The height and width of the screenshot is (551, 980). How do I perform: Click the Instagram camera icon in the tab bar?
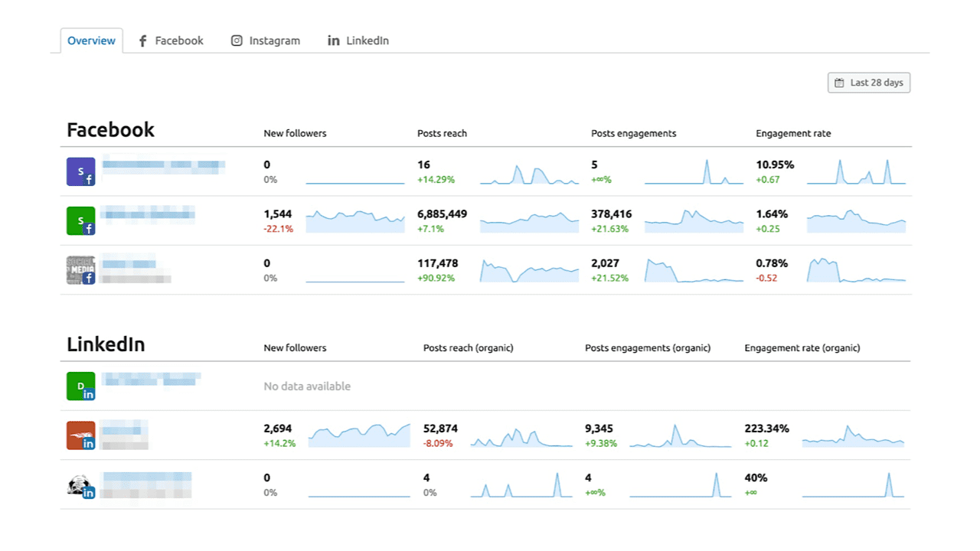tap(237, 41)
